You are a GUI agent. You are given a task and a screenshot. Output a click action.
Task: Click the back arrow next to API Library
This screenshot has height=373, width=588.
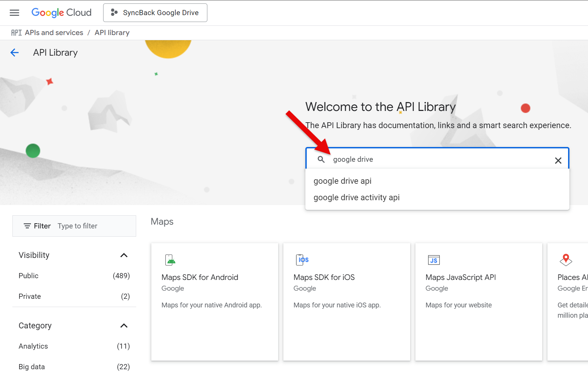pos(14,53)
